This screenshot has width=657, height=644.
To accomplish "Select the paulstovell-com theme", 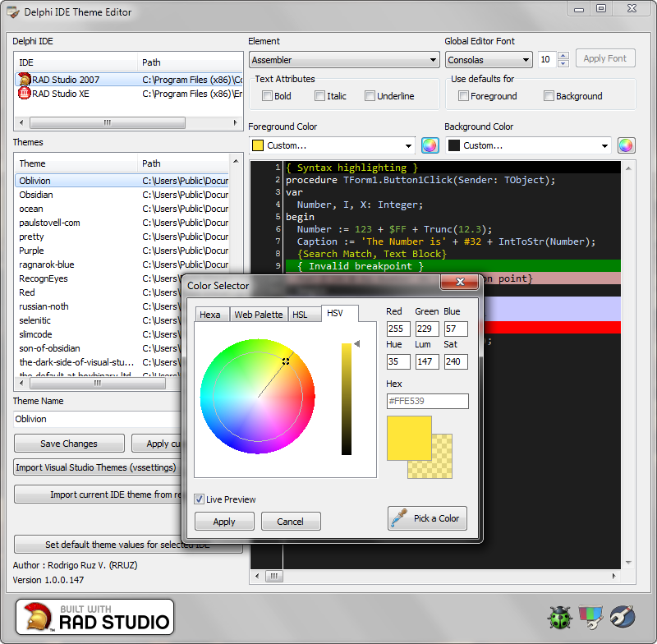I will (122, 223).
